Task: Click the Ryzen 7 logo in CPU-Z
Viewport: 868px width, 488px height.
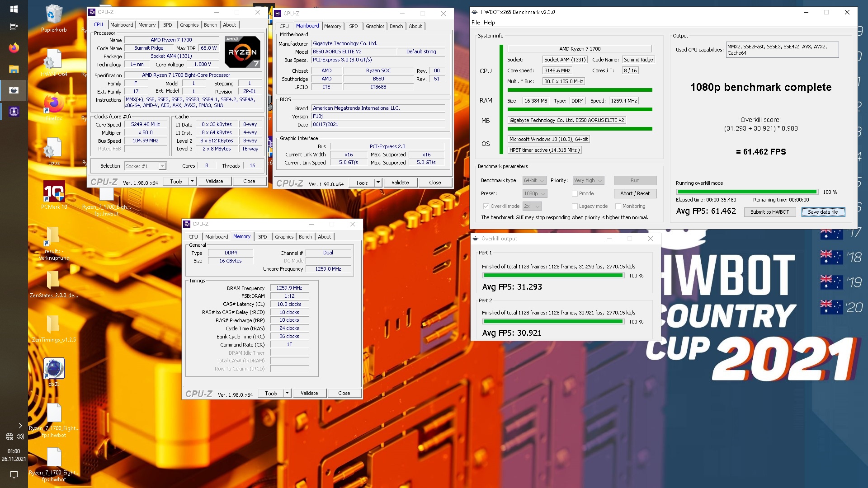Action: (x=242, y=52)
